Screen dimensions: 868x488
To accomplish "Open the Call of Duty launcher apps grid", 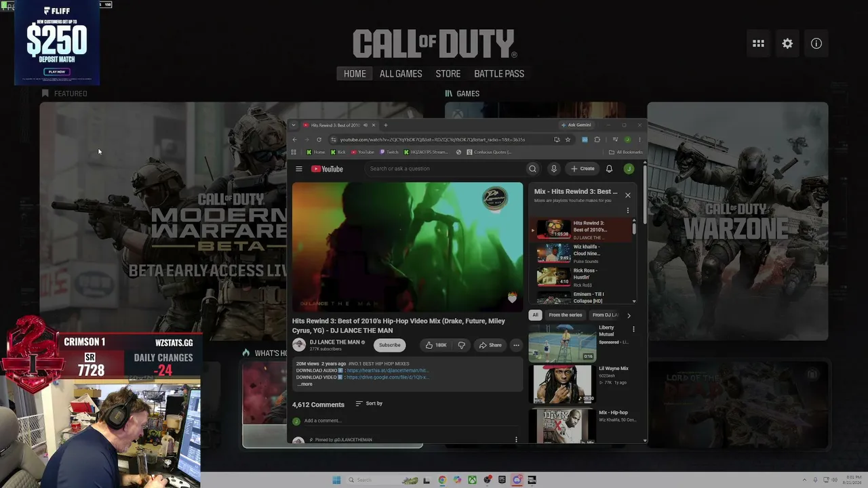I will click(x=758, y=43).
